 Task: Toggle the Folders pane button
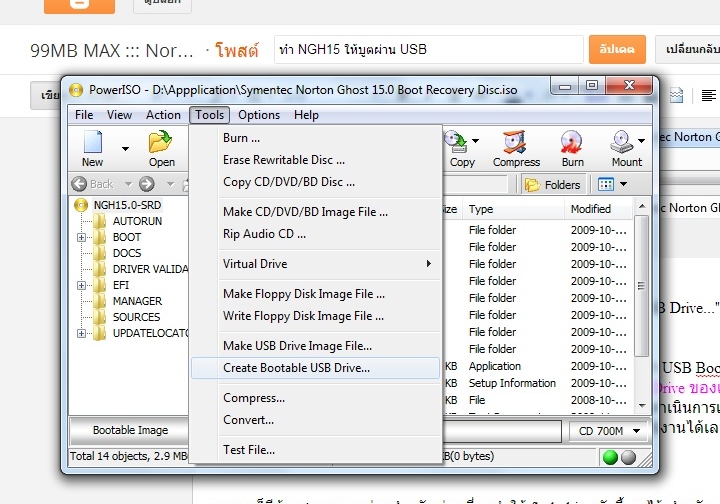pos(554,185)
